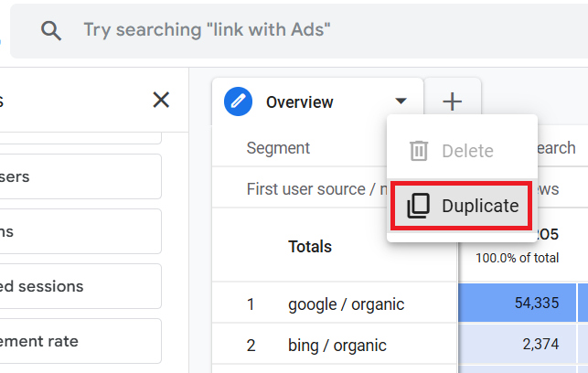Screen dimensions: 588x373
Task: Add a new tab with the plus icon
Action: coord(453,101)
